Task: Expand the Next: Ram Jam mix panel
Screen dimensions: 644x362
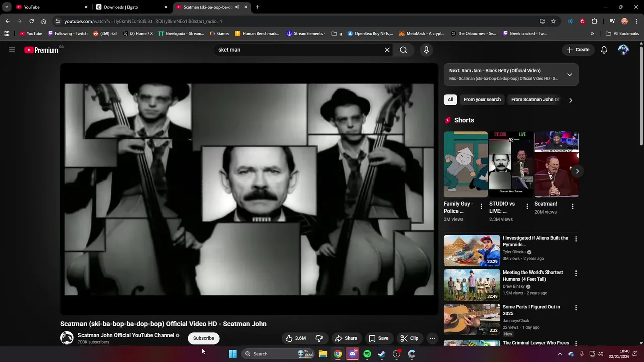Action: pyautogui.click(x=570, y=75)
